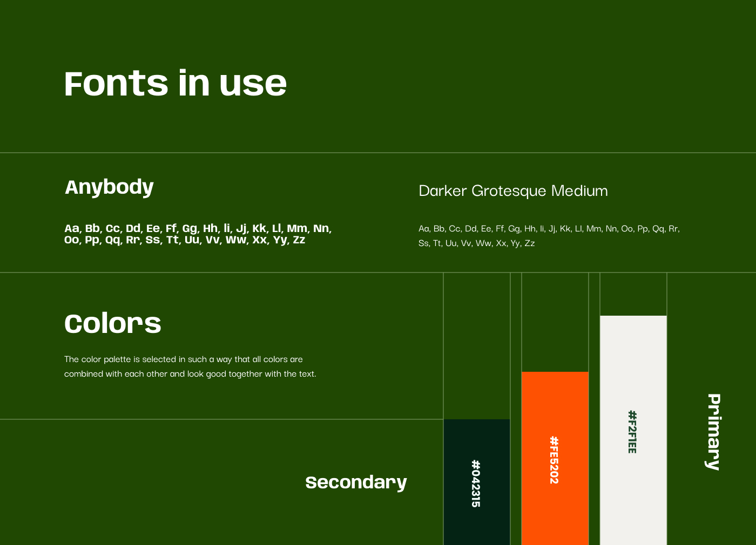Pick the orange #FE5202 swatch

[x=555, y=458]
